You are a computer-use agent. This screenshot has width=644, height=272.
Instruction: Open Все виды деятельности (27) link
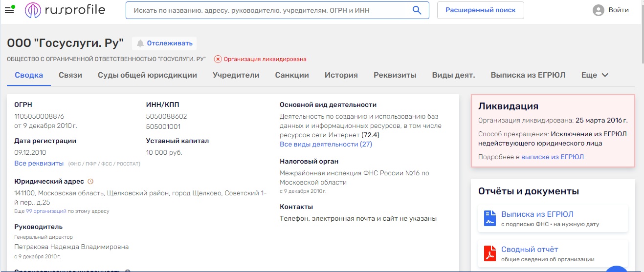point(326,144)
